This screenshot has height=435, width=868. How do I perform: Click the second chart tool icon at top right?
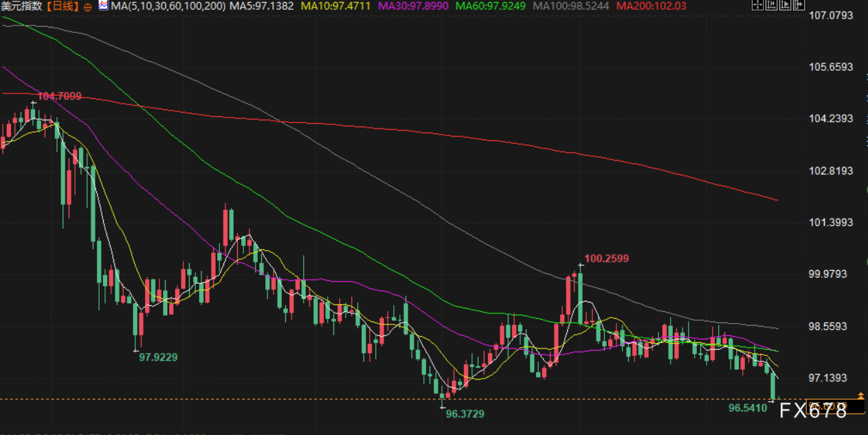coord(770,5)
